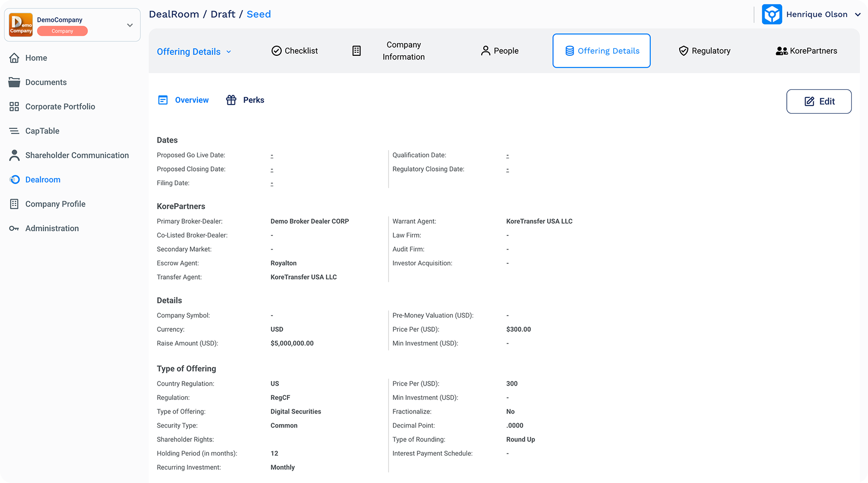This screenshot has height=483, width=868.
Task: Click the Perks gift icon
Action: click(x=231, y=100)
